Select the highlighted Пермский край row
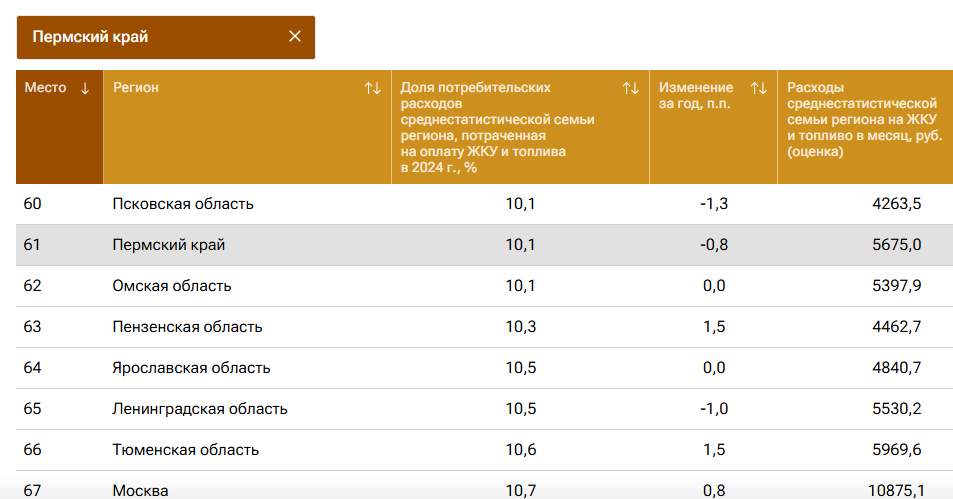This screenshot has width=953, height=499. tap(169, 245)
